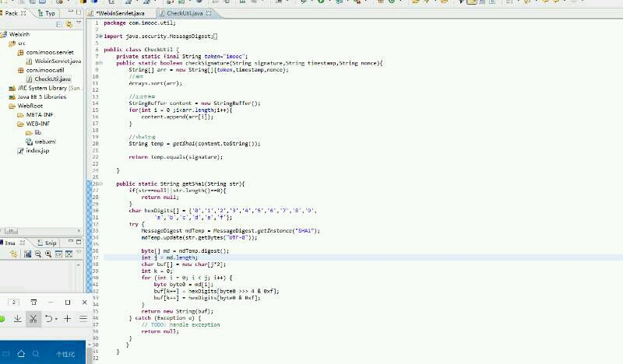The height and width of the screenshot is (364, 623).
Task: Click the package com.imooc.util declaration line
Action: pos(139,23)
